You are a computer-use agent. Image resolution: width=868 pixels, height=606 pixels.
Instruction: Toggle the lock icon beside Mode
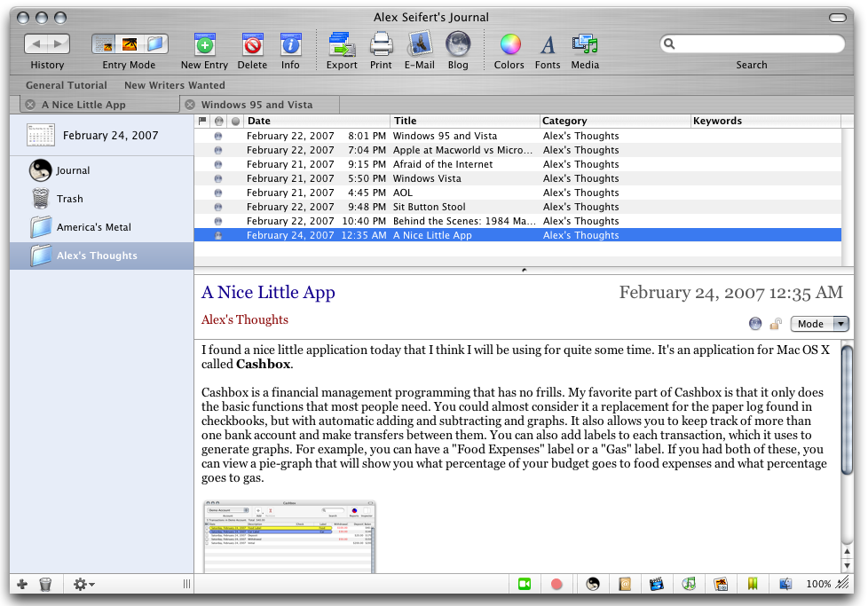point(776,324)
